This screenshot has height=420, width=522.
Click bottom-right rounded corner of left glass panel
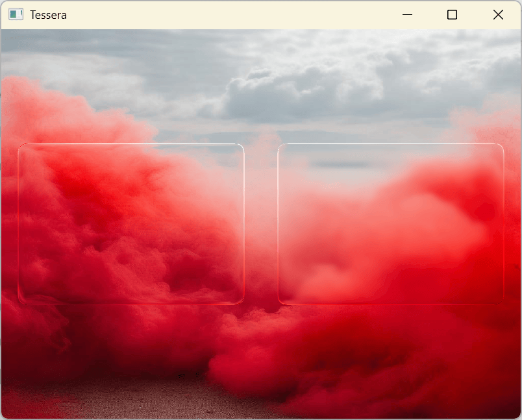pyautogui.click(x=241, y=301)
